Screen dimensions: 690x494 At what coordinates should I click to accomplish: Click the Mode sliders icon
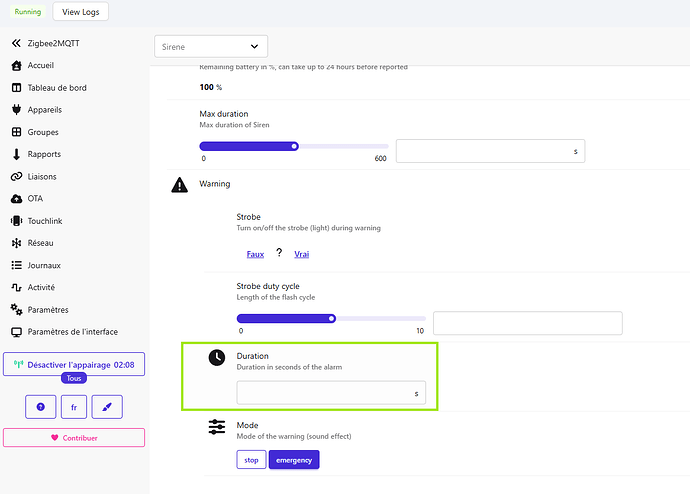click(x=217, y=427)
